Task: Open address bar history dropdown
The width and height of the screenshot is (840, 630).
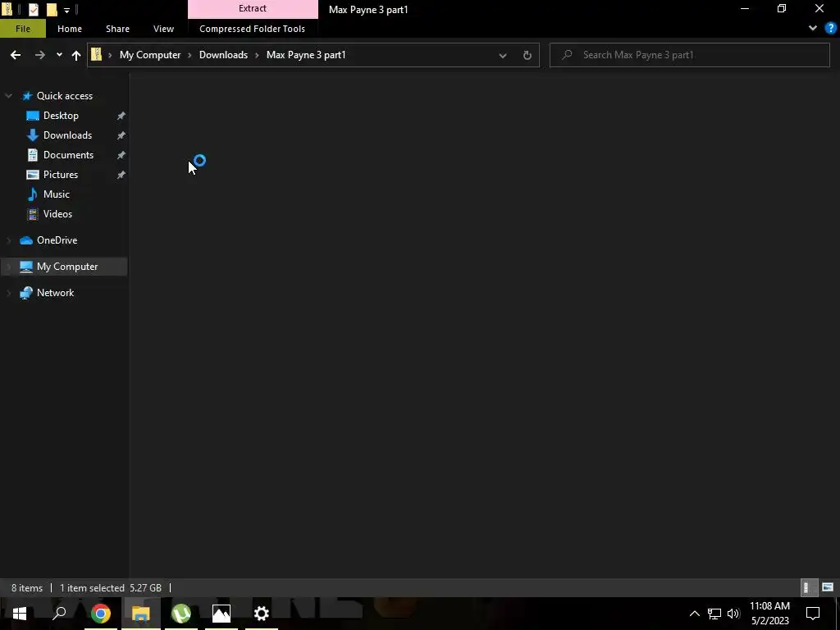Action: [x=503, y=55]
